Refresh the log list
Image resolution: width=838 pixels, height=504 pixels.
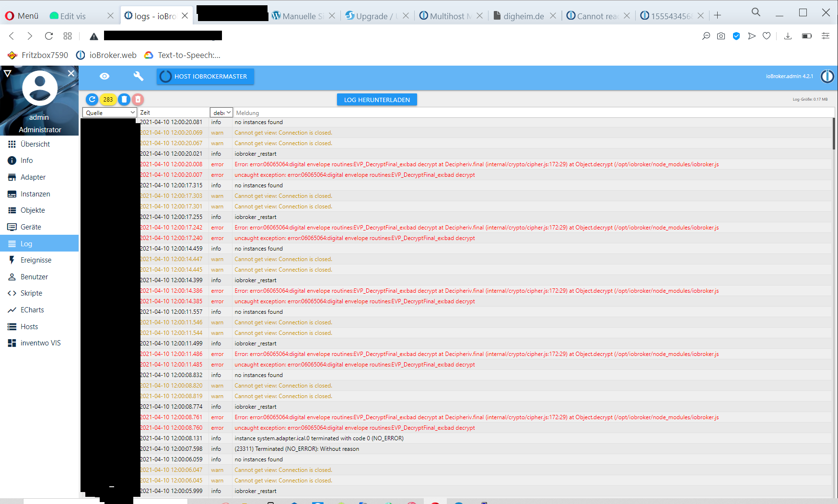92,99
